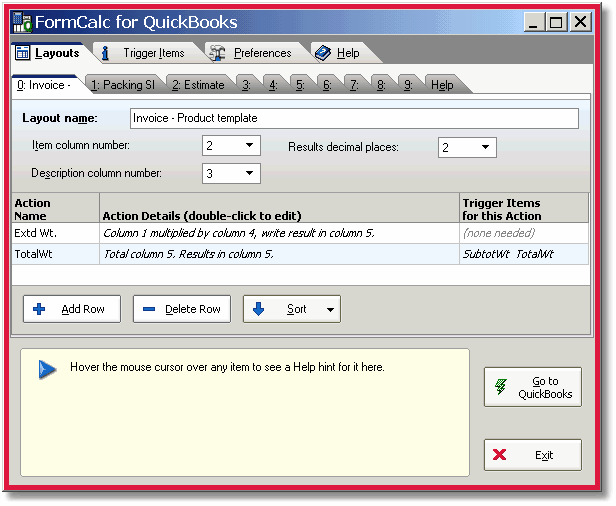The height and width of the screenshot is (506, 616).
Task: Click the calendar icon on Layouts tab
Action: click(22, 53)
